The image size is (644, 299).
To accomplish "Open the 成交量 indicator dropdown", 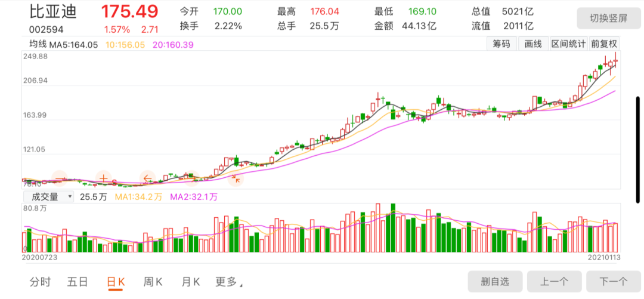I will tap(48, 196).
